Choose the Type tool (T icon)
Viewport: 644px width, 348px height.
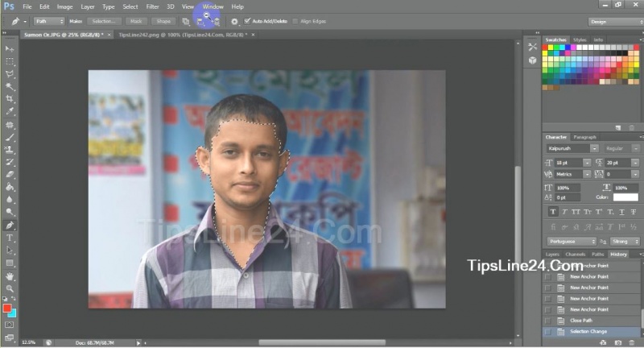10,238
